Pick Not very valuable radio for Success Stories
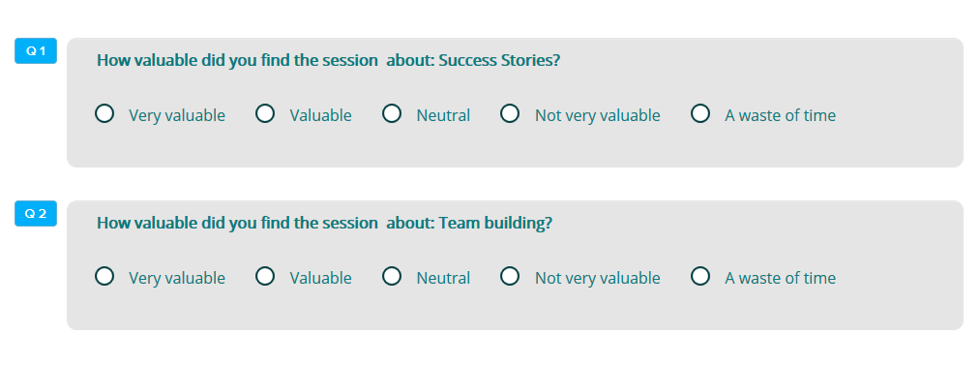 pos(510,113)
